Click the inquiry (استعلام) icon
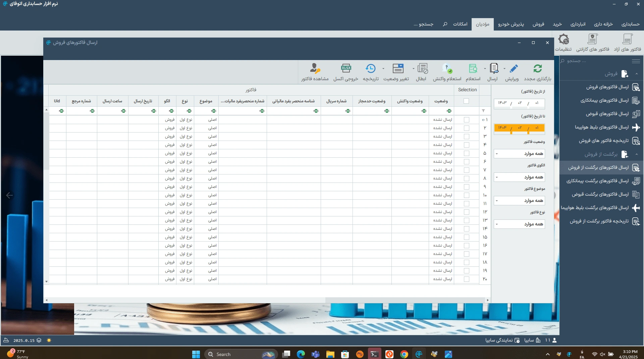The height and width of the screenshot is (359, 644). tap(473, 69)
